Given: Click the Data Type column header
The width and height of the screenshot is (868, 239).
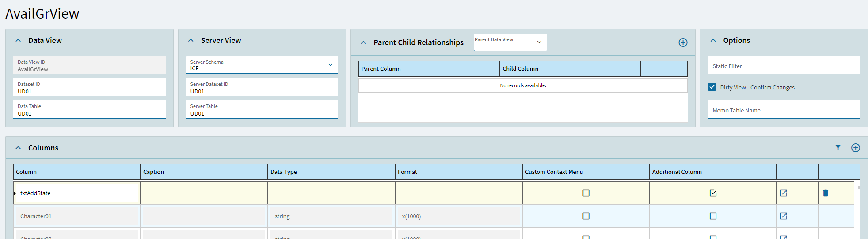Looking at the screenshot, I should pos(331,172).
